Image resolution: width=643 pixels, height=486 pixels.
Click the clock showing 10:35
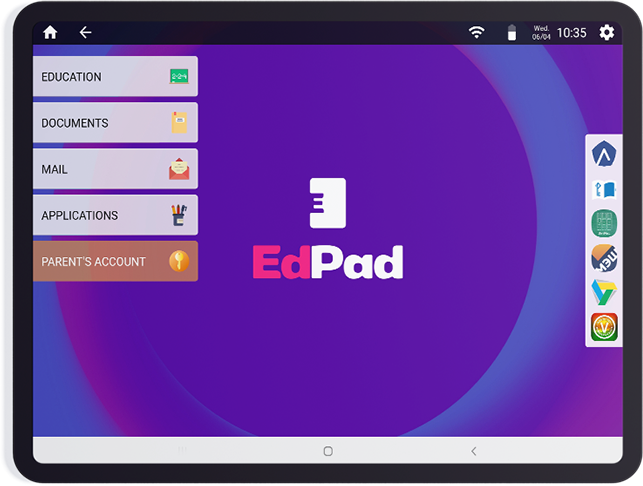[571, 32]
